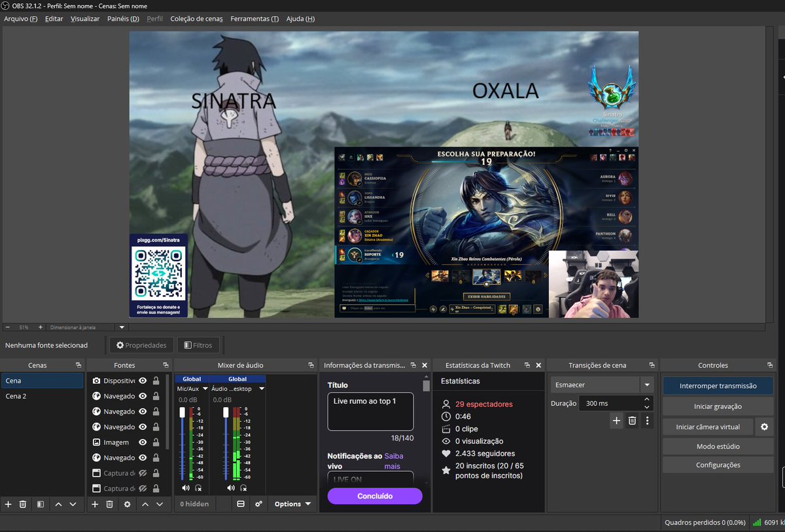Open virtual camera settings gear
Image resolution: width=785 pixels, height=532 pixels.
tap(763, 427)
